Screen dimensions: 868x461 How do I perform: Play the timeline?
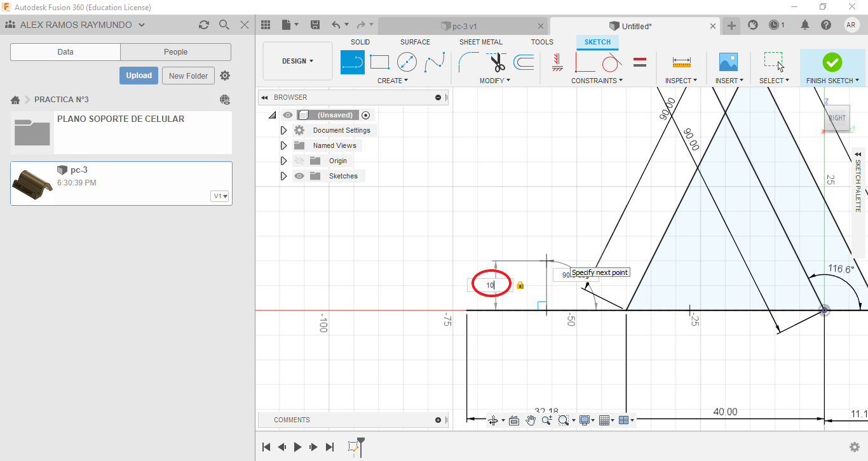297,447
